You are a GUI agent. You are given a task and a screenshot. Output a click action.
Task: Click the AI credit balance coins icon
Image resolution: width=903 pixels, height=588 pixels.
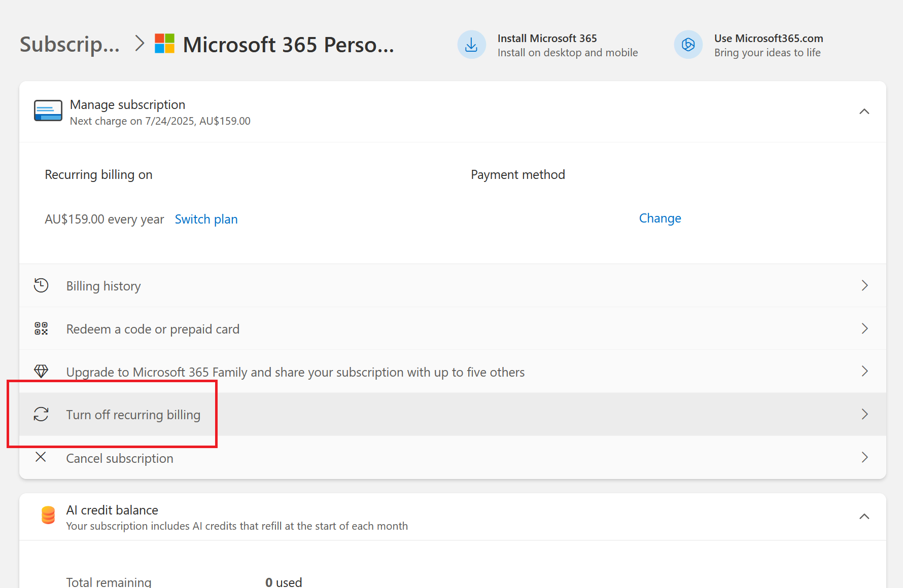coord(48,516)
